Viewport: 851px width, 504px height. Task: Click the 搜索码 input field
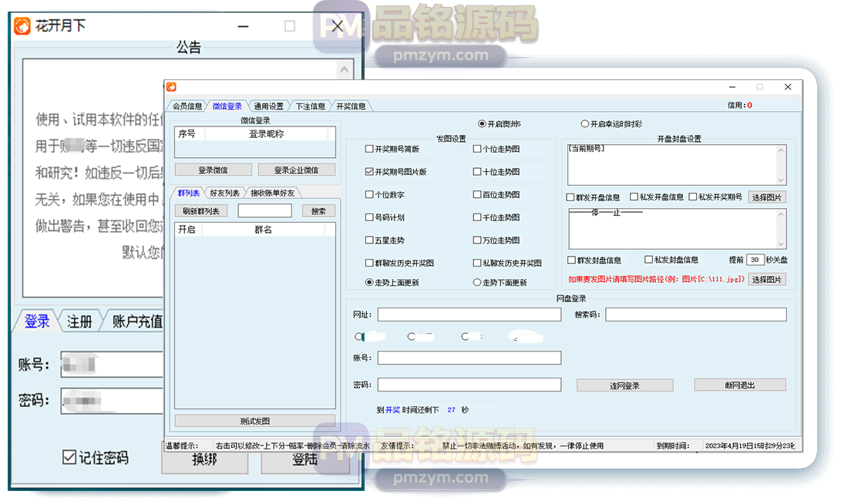(x=696, y=314)
